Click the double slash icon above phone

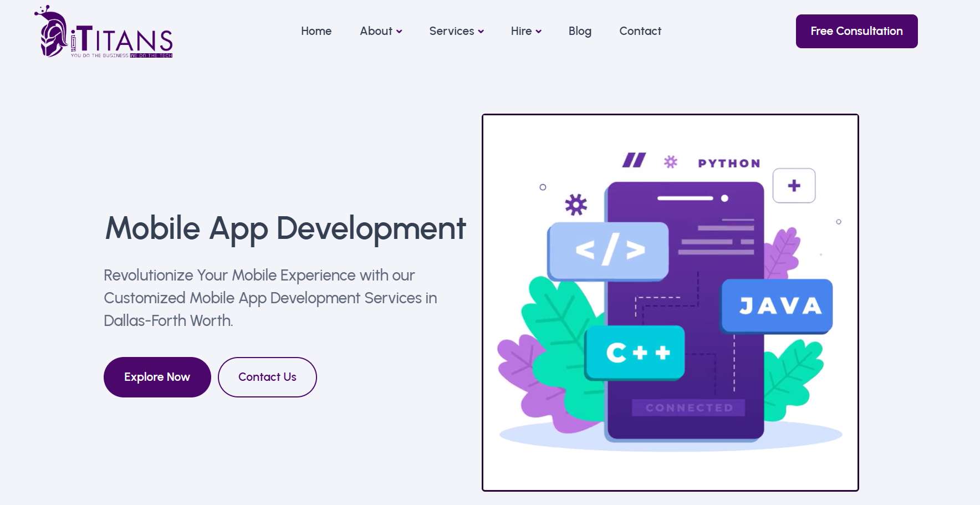click(634, 160)
